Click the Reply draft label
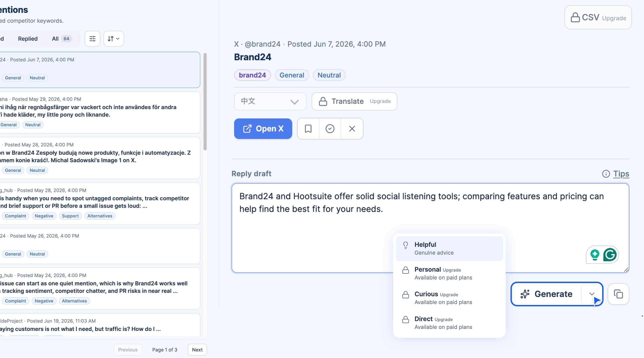The image size is (644, 358). pyautogui.click(x=251, y=173)
